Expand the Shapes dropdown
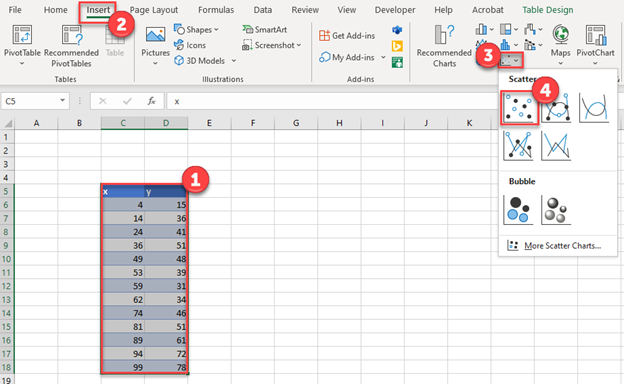 coord(216,29)
